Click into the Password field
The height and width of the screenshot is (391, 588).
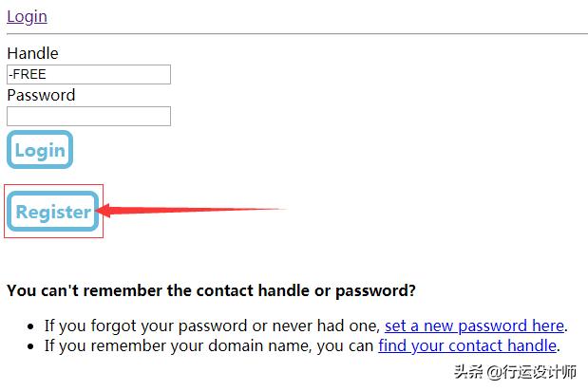(88, 116)
